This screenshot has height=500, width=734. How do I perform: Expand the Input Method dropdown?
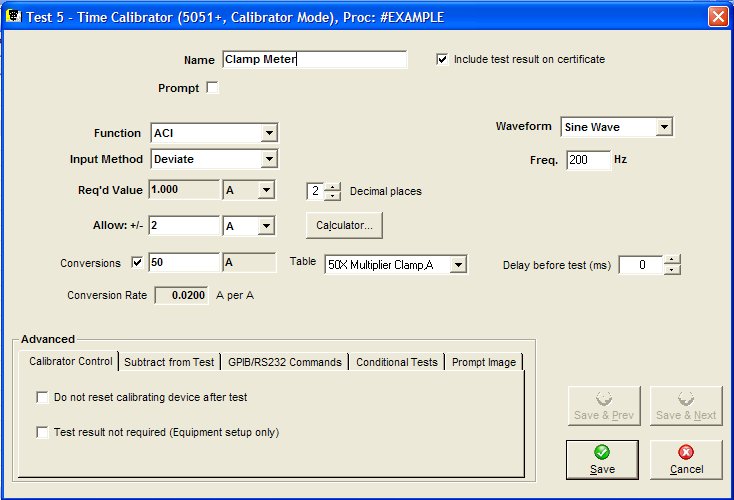[268, 159]
